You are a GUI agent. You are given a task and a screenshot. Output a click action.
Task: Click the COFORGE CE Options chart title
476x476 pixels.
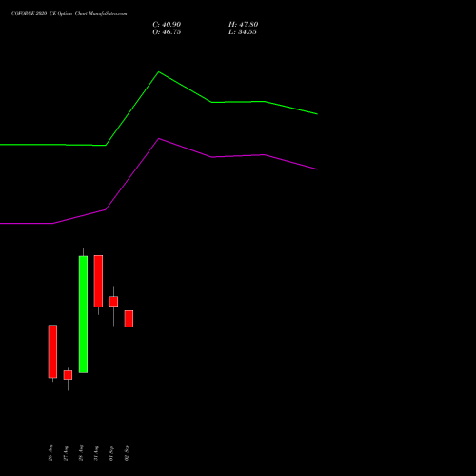69,13
